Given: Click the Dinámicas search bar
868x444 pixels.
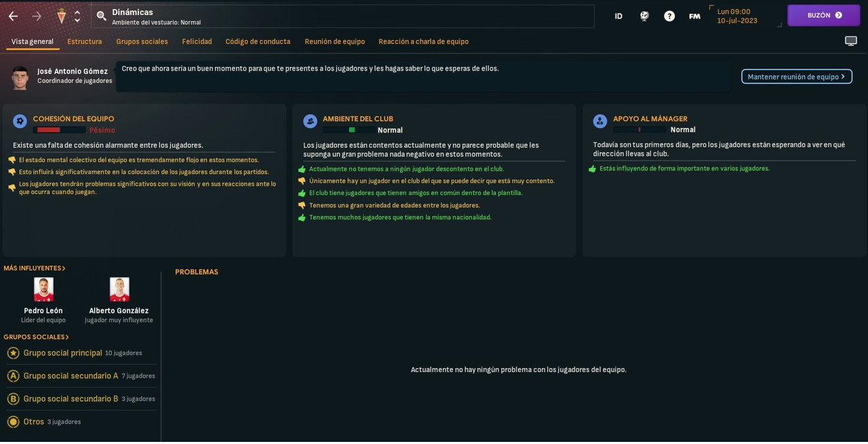Looking at the screenshot, I should (342, 16).
